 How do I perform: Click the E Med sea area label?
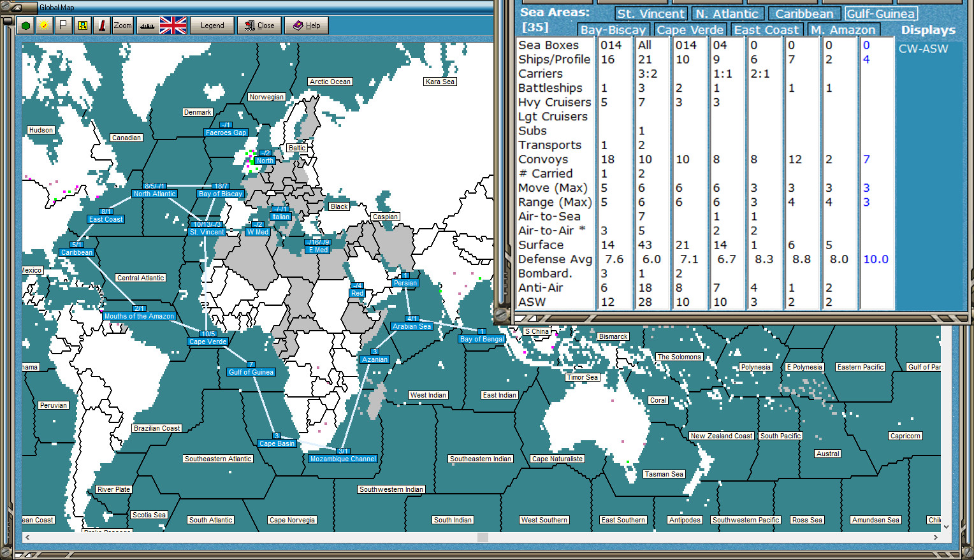(317, 250)
